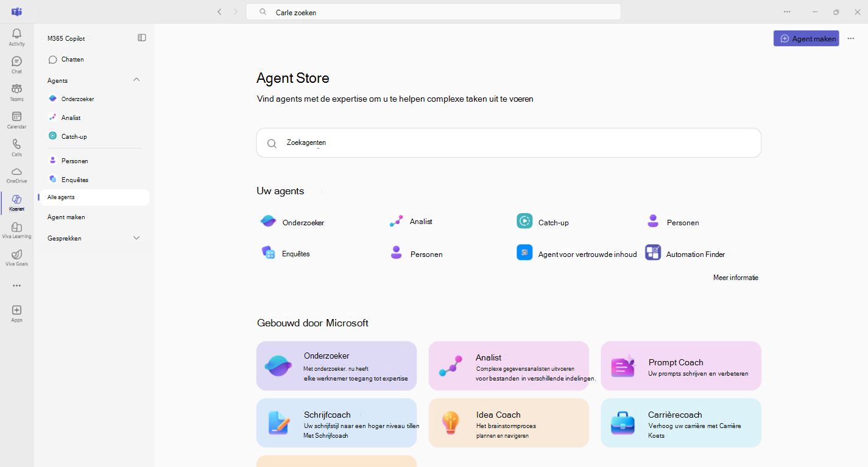Open Personen in the Uw agents row with Catch-up
The image size is (868, 467).
click(x=672, y=222)
